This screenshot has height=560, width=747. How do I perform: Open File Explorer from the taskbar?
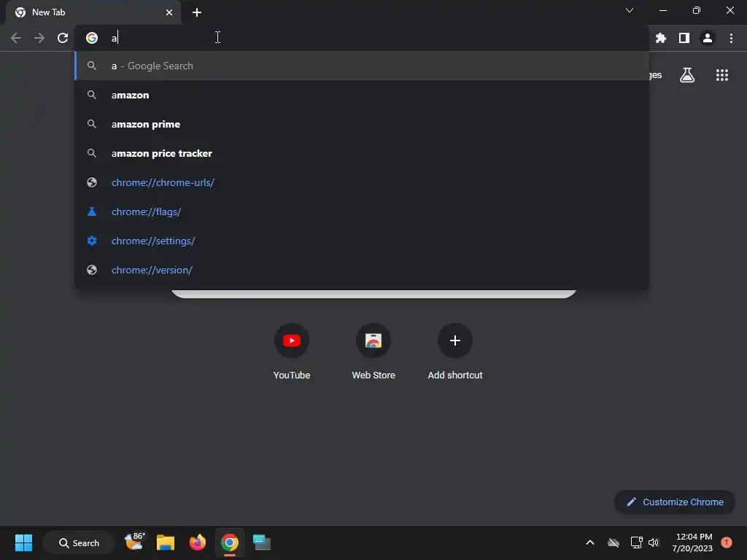tap(166, 542)
